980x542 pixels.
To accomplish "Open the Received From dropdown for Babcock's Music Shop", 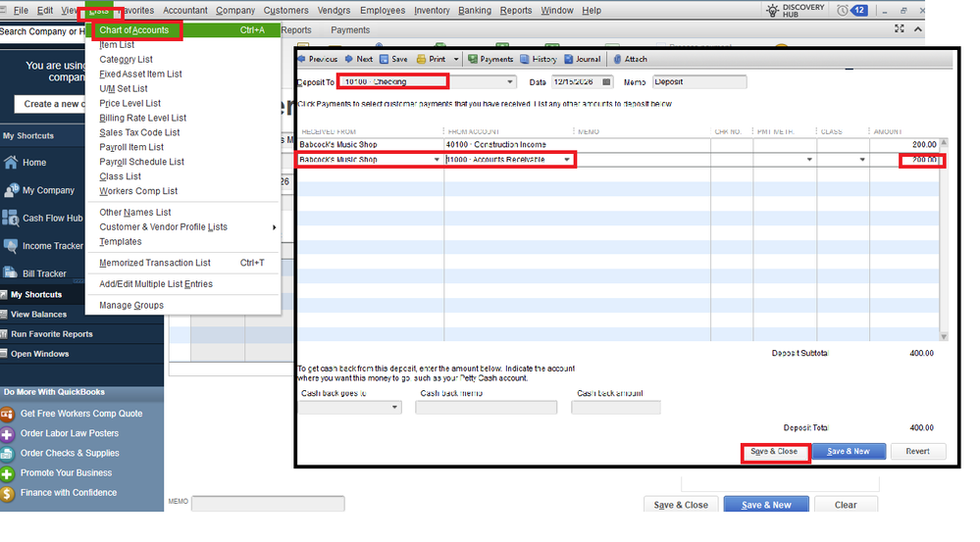I will coord(437,160).
